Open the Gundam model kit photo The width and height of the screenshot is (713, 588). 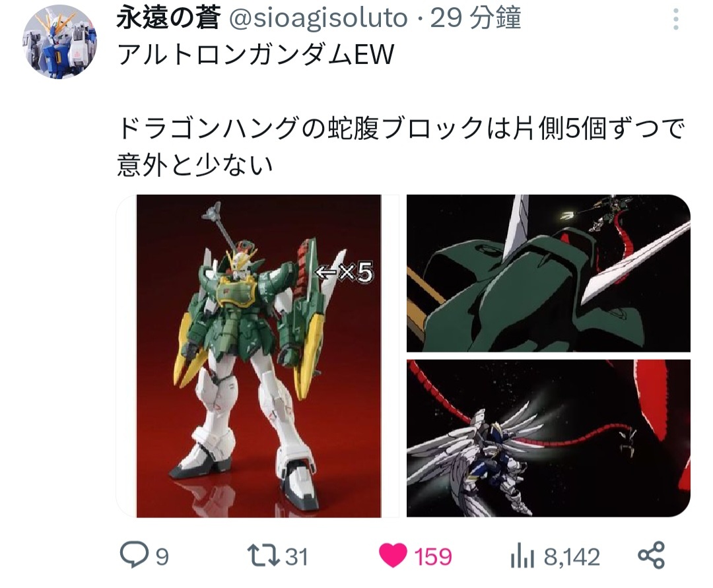tap(258, 356)
